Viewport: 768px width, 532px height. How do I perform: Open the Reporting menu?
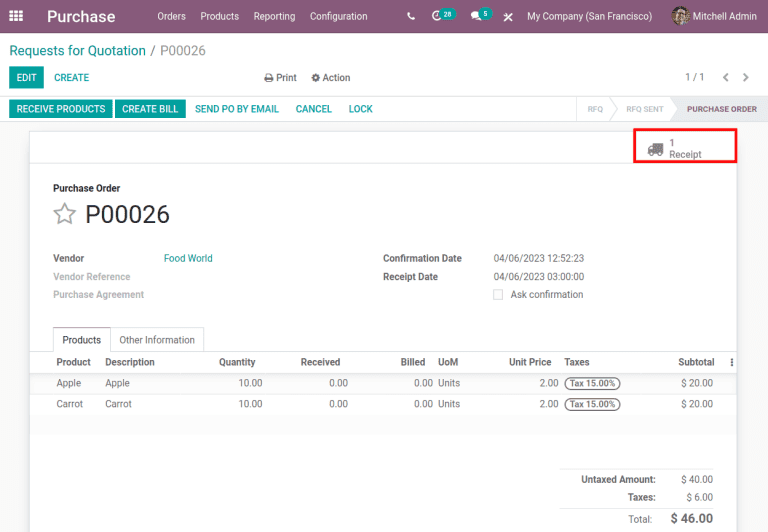click(274, 17)
